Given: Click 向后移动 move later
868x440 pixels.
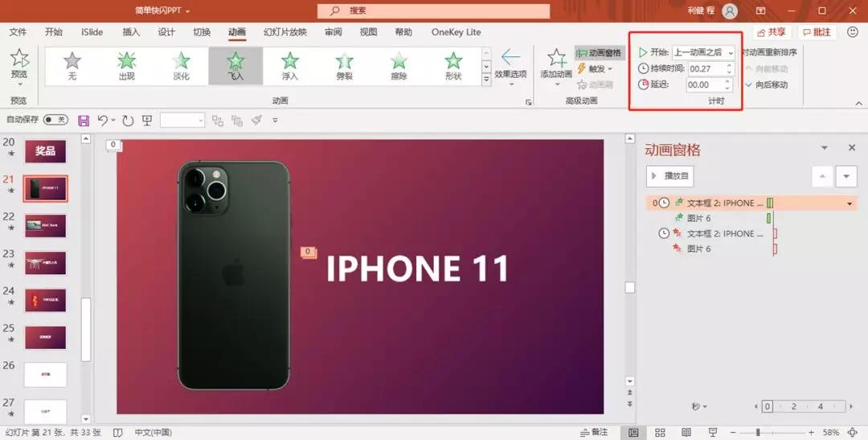Looking at the screenshot, I should pos(766,84).
